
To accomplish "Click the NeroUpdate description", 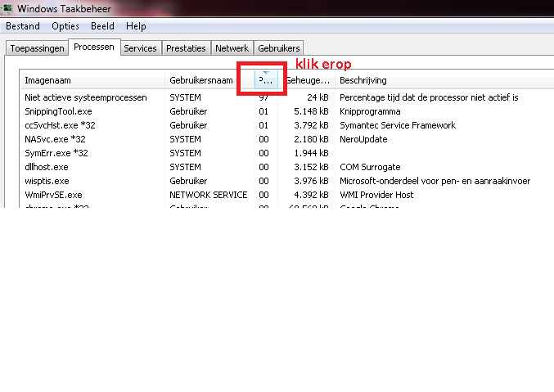I will click(x=363, y=139).
